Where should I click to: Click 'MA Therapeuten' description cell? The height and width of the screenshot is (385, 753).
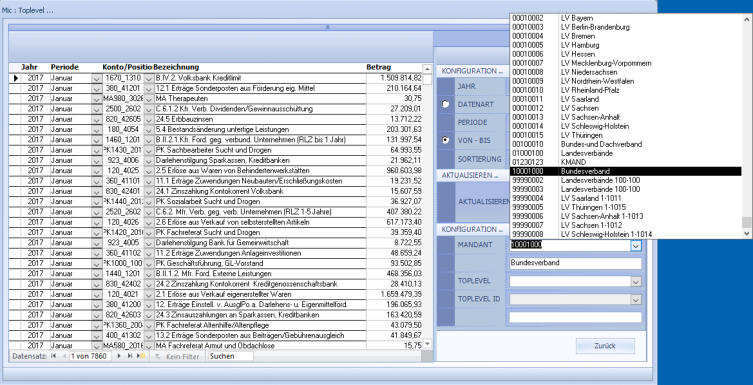[x=260, y=98]
